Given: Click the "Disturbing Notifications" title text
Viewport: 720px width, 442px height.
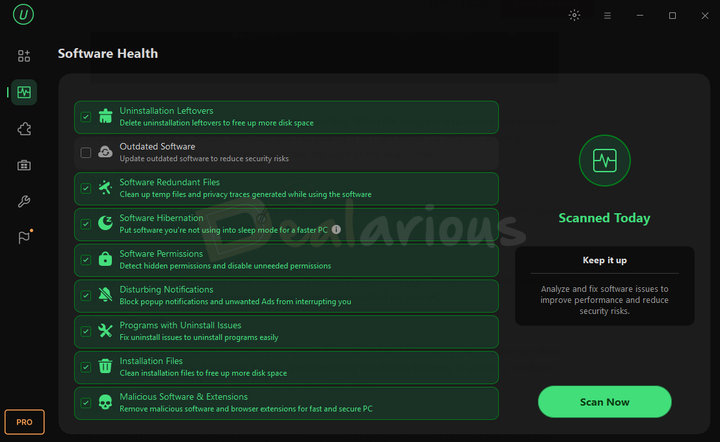Looking at the screenshot, I should pyautogui.click(x=166, y=290).
